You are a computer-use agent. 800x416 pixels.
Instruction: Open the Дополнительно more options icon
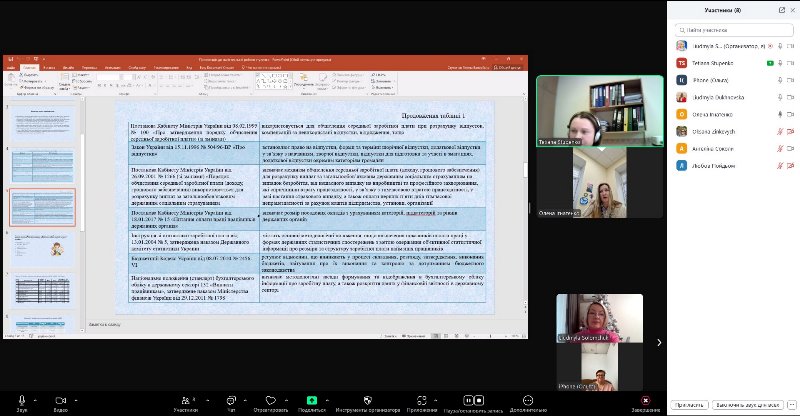click(528, 401)
